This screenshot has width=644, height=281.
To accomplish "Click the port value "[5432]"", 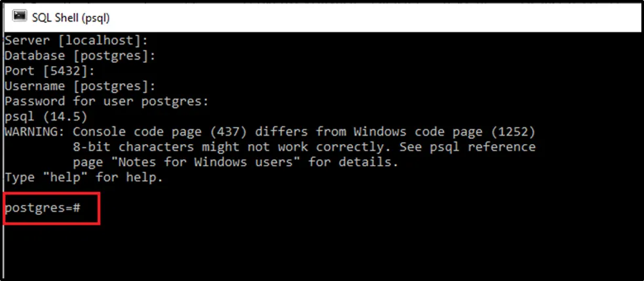I will pos(65,70).
